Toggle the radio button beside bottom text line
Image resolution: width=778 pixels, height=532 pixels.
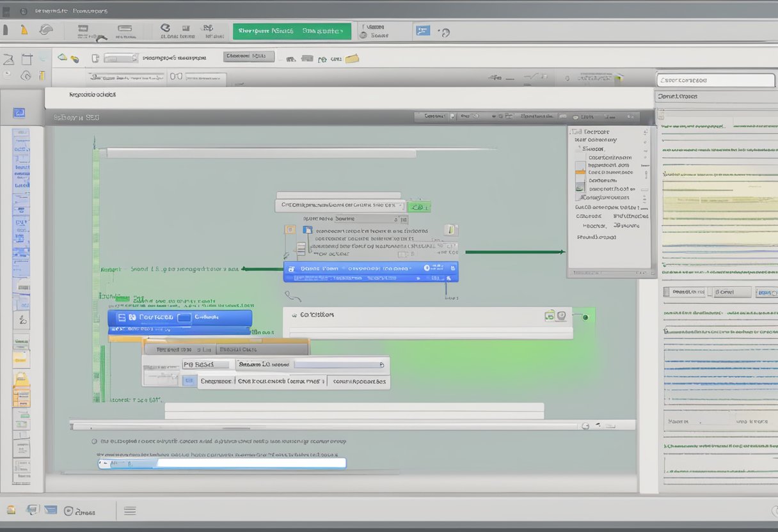pyautogui.click(x=94, y=441)
